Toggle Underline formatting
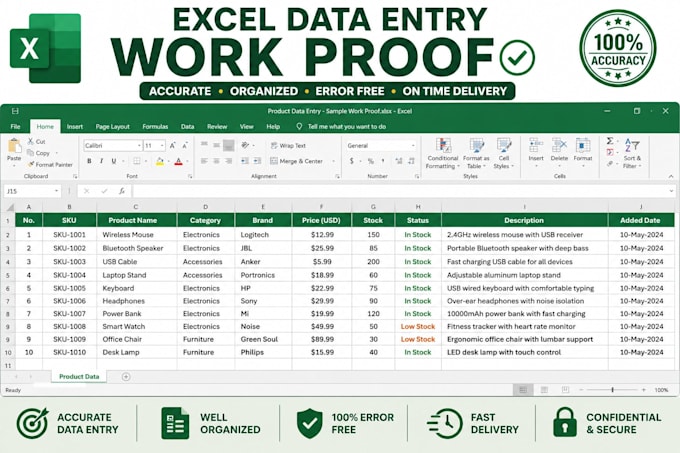Viewport: 680px width, 453px height. pos(114,161)
